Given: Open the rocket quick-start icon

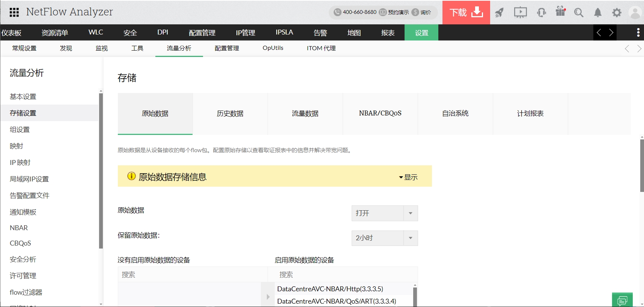Looking at the screenshot, I should click(x=499, y=13).
